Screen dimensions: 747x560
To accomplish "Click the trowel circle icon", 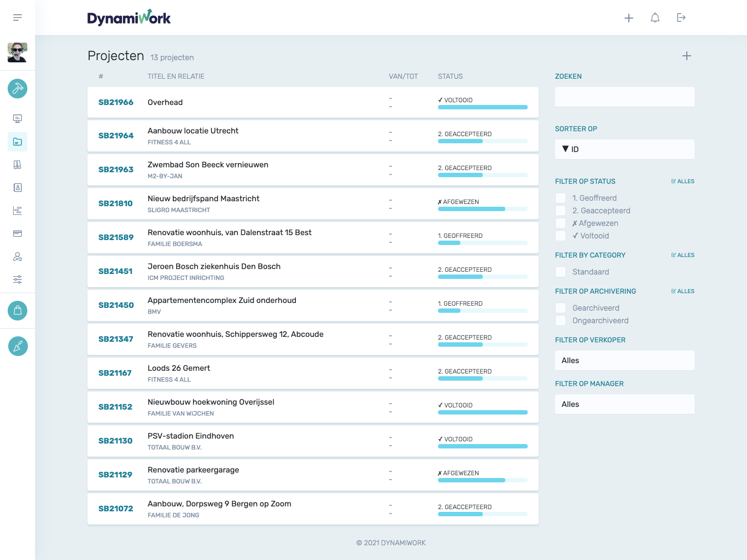I will [17, 346].
